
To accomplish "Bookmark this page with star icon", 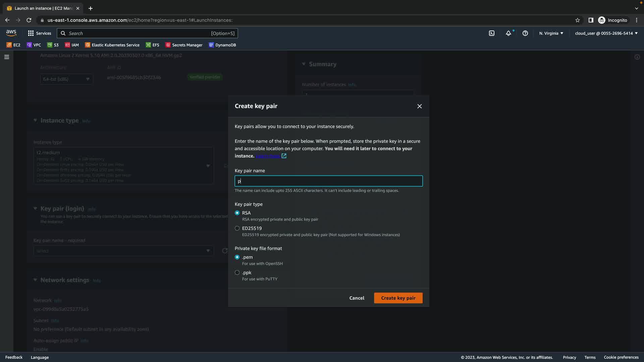I will coord(578,20).
